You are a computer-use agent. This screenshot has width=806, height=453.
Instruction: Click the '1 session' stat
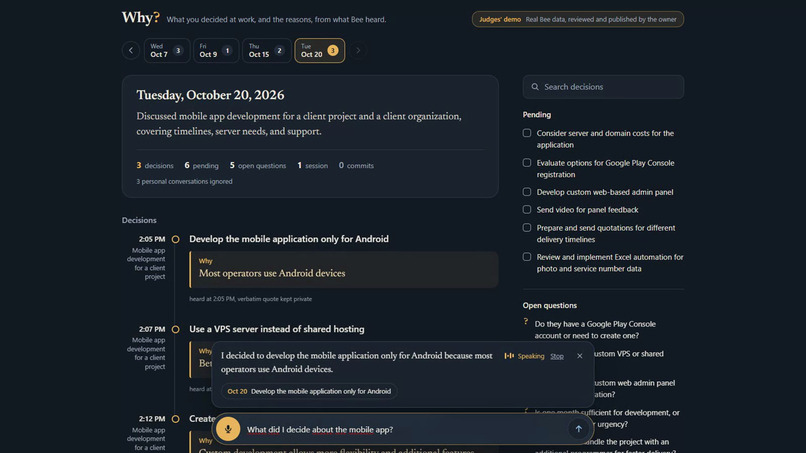(x=313, y=166)
